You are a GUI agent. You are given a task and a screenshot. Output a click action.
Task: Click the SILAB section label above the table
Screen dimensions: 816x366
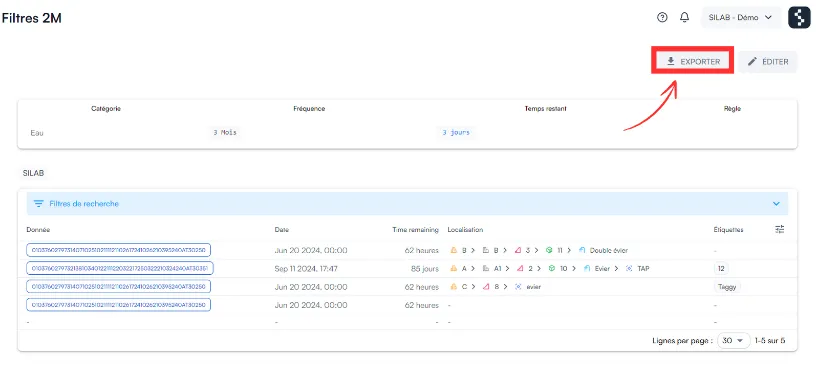click(x=33, y=172)
